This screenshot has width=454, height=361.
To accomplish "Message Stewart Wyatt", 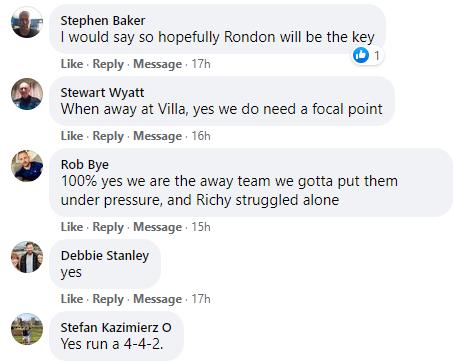I will pos(158,136).
